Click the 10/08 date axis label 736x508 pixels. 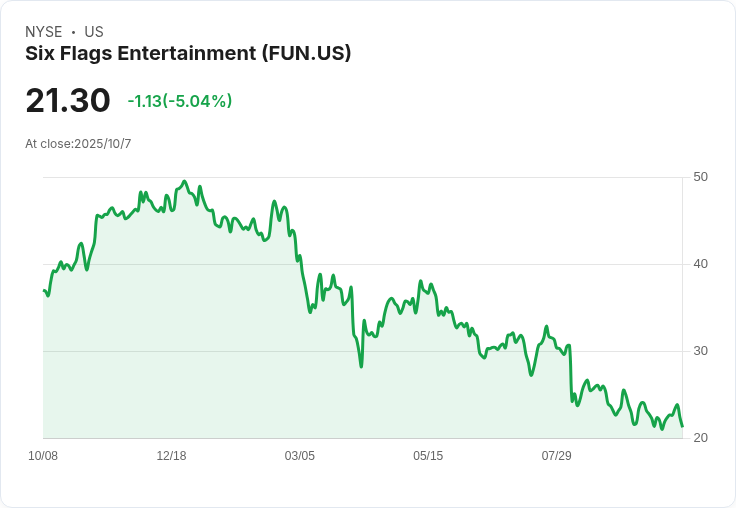pyautogui.click(x=43, y=456)
